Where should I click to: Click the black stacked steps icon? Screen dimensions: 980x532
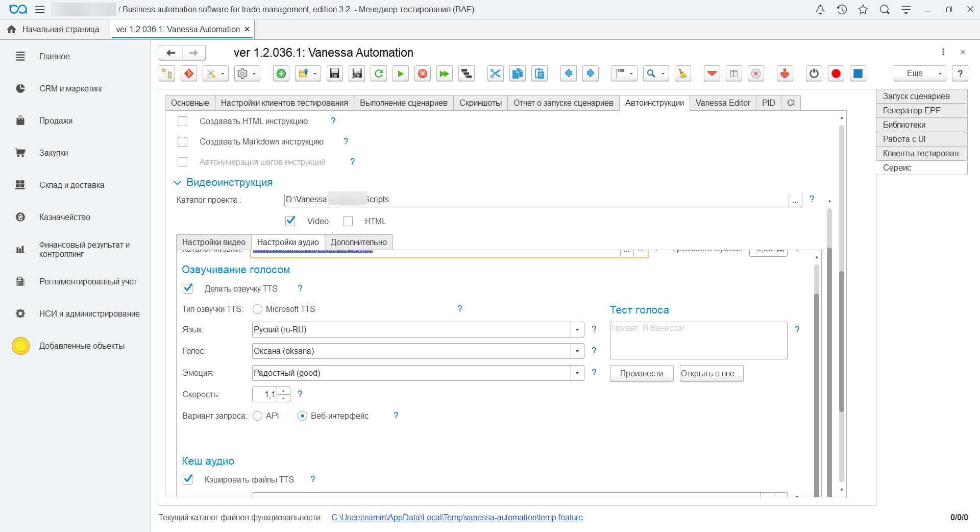[x=467, y=74]
